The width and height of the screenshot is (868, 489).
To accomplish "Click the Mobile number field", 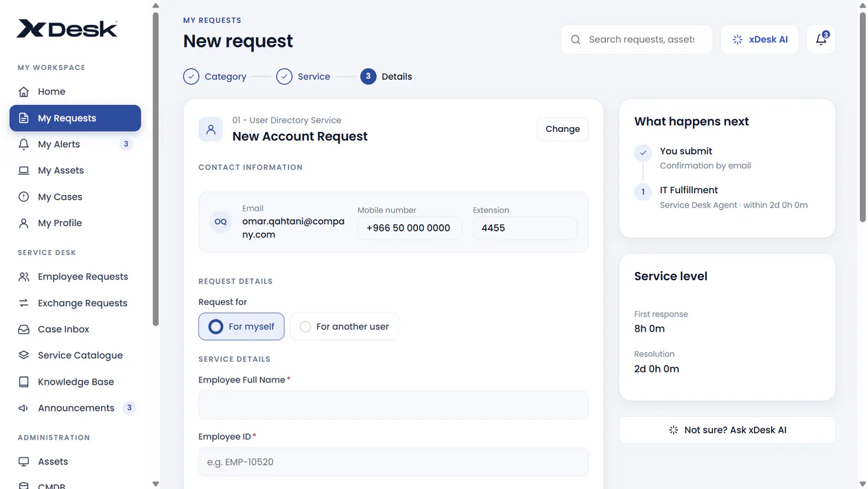I will [x=410, y=228].
